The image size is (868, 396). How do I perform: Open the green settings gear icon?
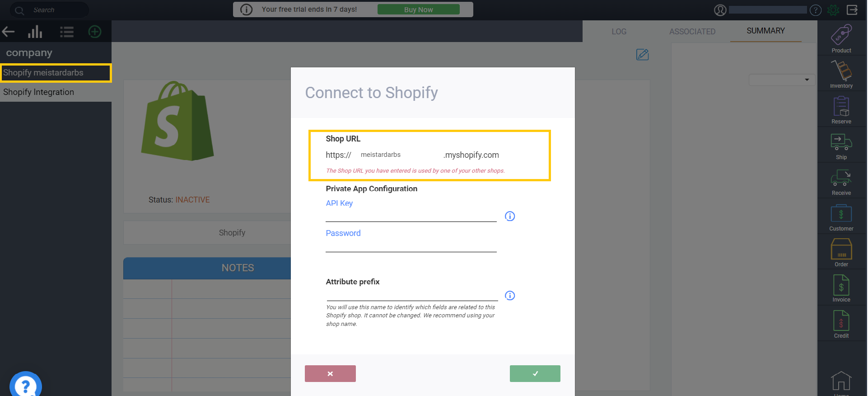[x=833, y=10]
